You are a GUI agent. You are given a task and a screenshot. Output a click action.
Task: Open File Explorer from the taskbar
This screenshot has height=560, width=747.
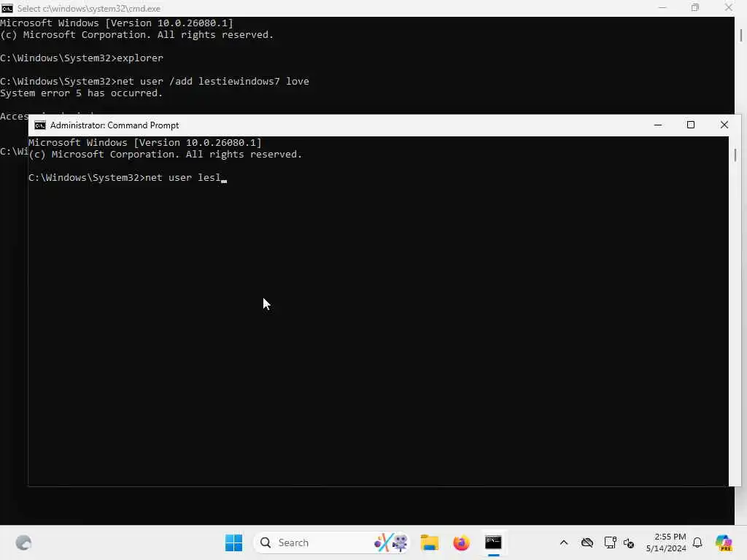[429, 542]
